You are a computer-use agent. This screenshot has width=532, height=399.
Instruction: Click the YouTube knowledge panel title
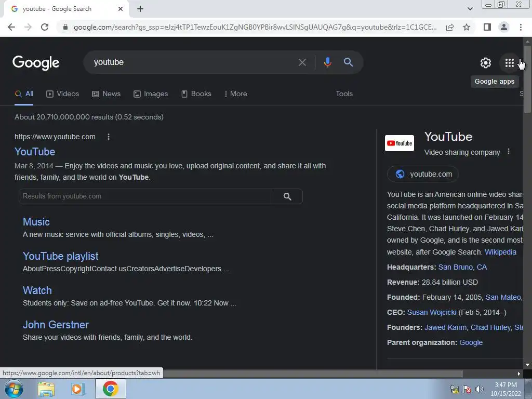(448, 137)
